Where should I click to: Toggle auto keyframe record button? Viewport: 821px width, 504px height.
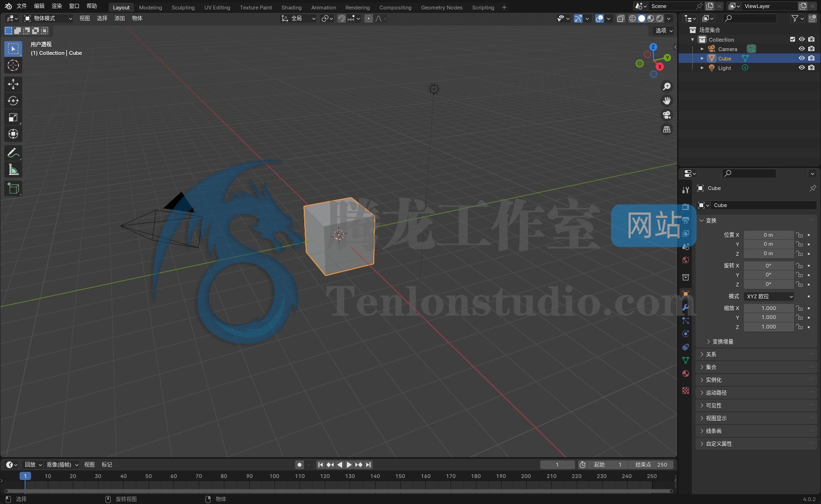point(300,465)
